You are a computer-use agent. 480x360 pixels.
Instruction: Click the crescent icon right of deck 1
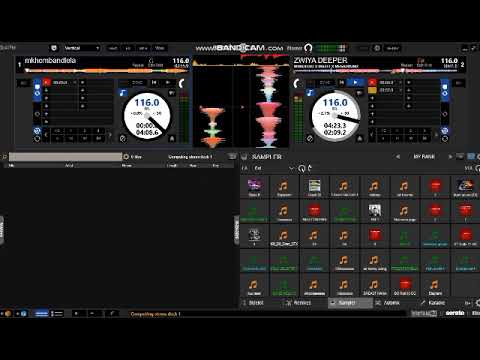182,83
